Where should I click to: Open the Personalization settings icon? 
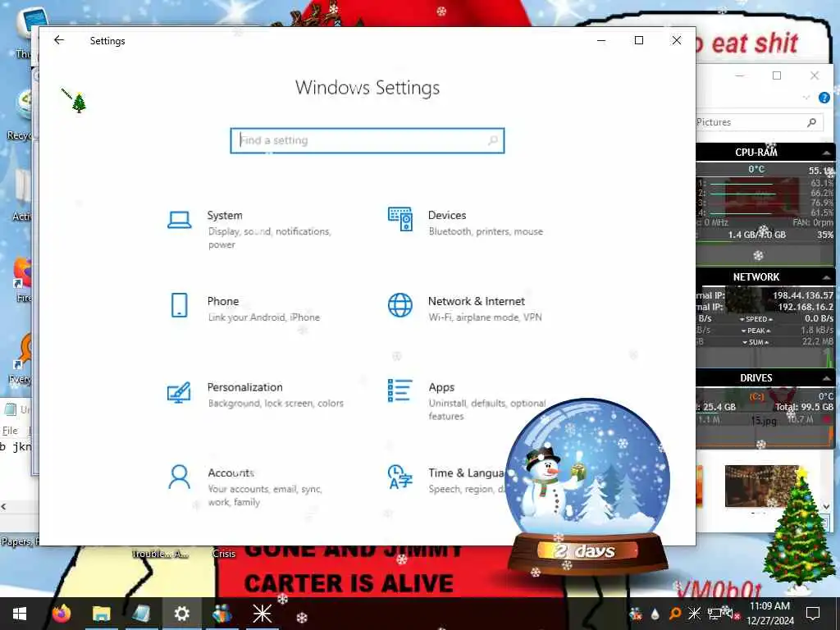[x=179, y=392]
